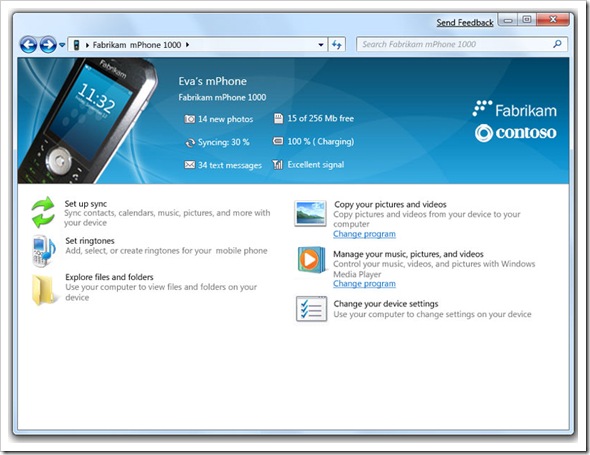Expand the breadcrumb arrow before Fabrikam mPhone 1000
Screen dimensions: 590x455
click(x=87, y=45)
